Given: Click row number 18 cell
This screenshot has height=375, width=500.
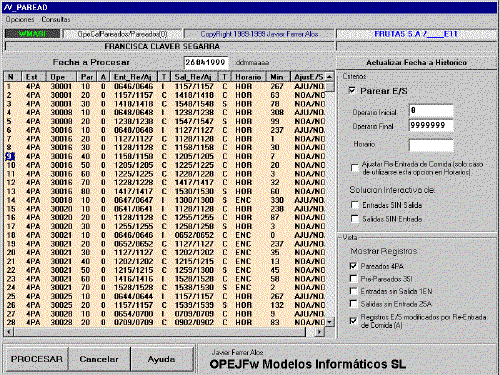Looking at the screenshot, I should (x=11, y=235).
